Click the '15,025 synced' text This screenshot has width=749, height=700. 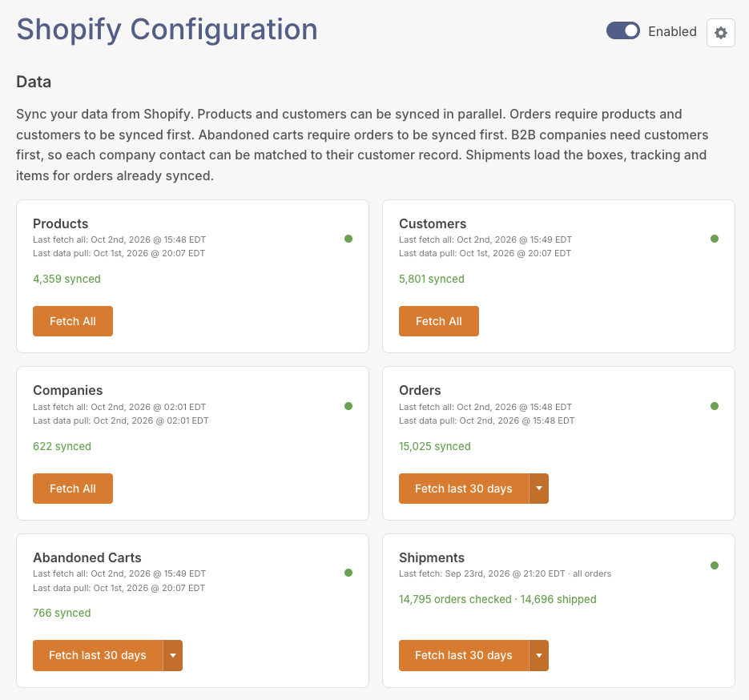[x=435, y=446]
